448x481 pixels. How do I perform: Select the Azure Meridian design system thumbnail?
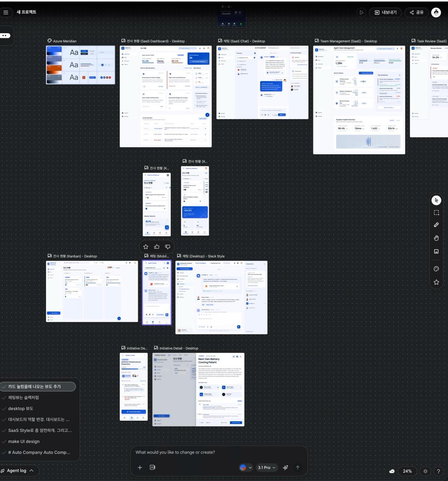click(x=80, y=65)
